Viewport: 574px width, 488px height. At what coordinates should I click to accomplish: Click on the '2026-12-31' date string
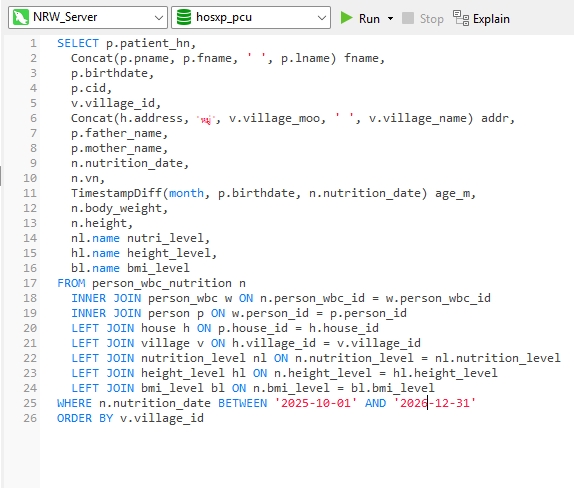pyautogui.click(x=435, y=403)
